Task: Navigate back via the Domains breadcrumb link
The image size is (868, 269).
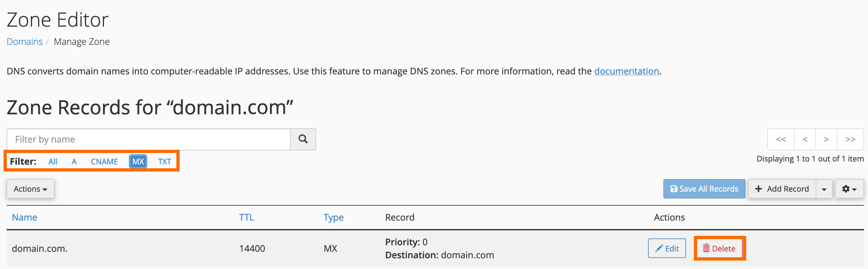Action: 24,41
